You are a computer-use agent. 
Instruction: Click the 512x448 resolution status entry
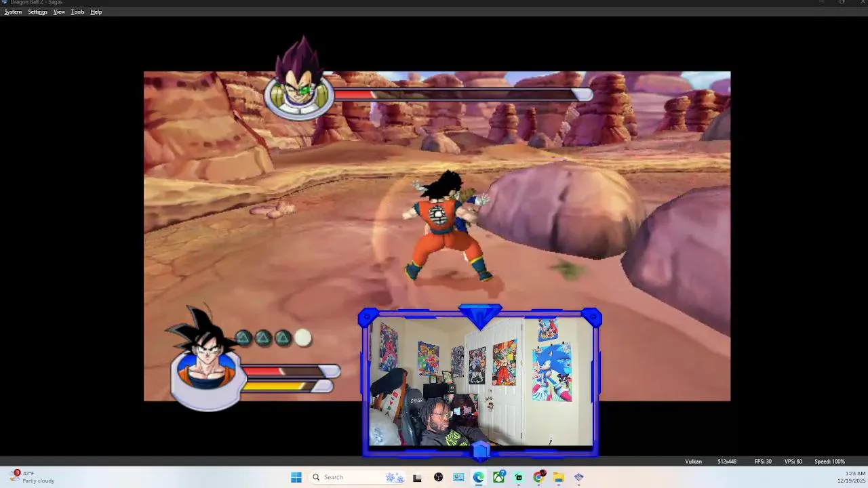coord(727,462)
